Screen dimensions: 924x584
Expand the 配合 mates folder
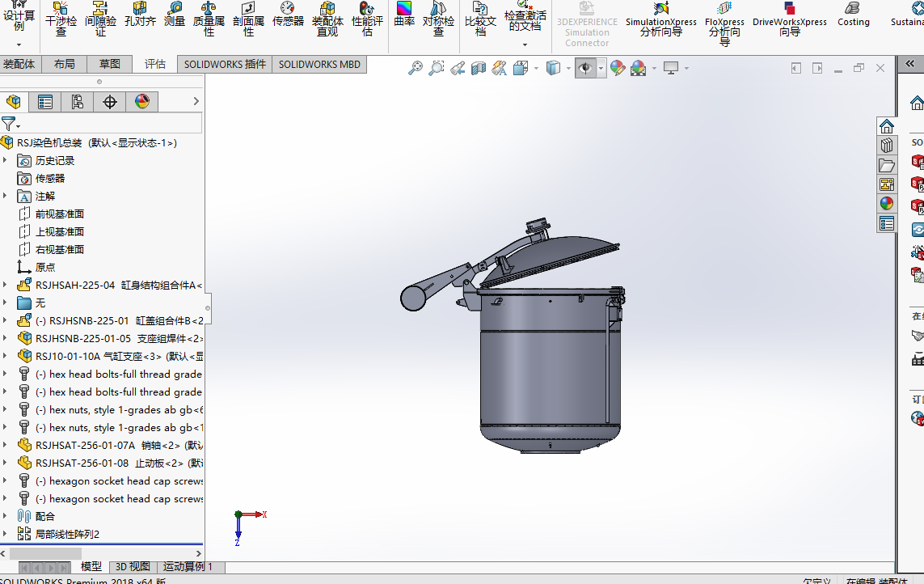6,516
